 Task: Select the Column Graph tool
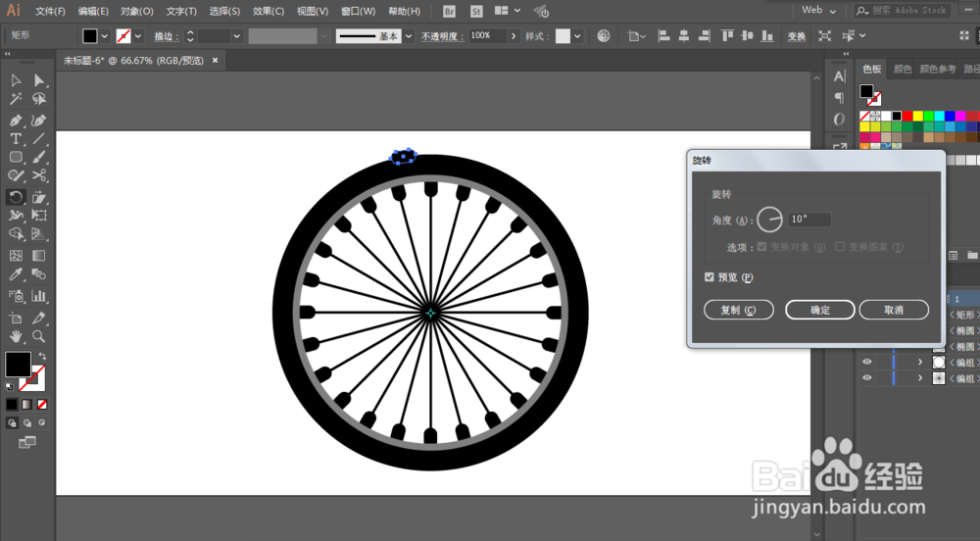click(39, 296)
